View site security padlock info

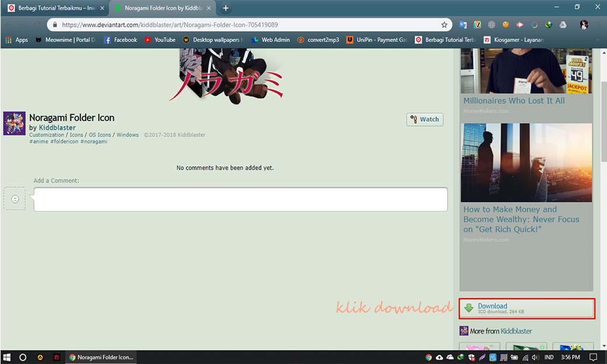coord(55,24)
